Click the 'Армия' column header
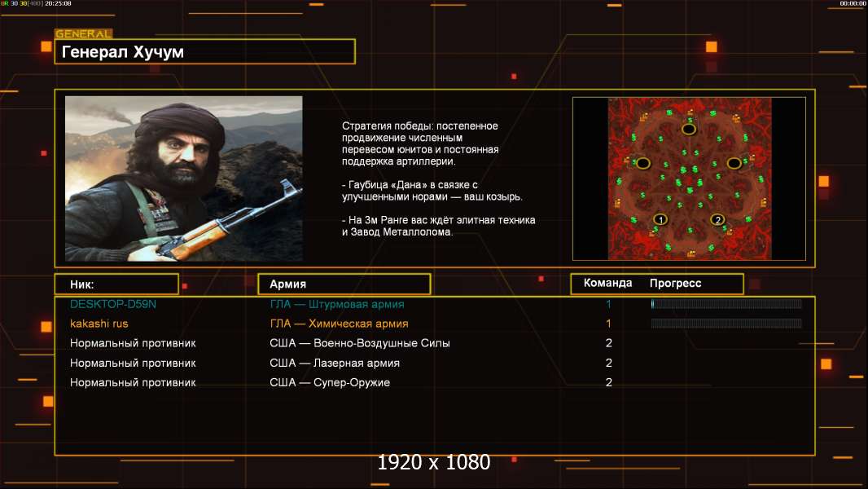Image resolution: width=868 pixels, height=489 pixels. click(344, 284)
